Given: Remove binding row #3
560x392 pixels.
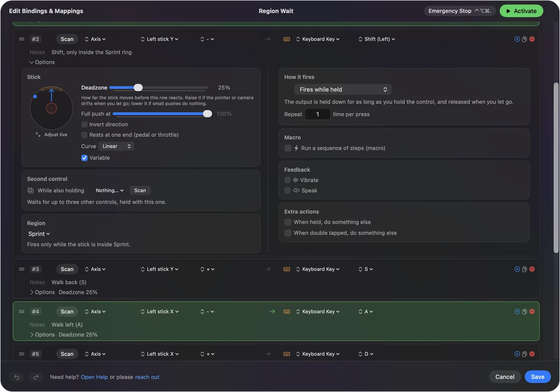Looking at the screenshot, I should (532, 269).
